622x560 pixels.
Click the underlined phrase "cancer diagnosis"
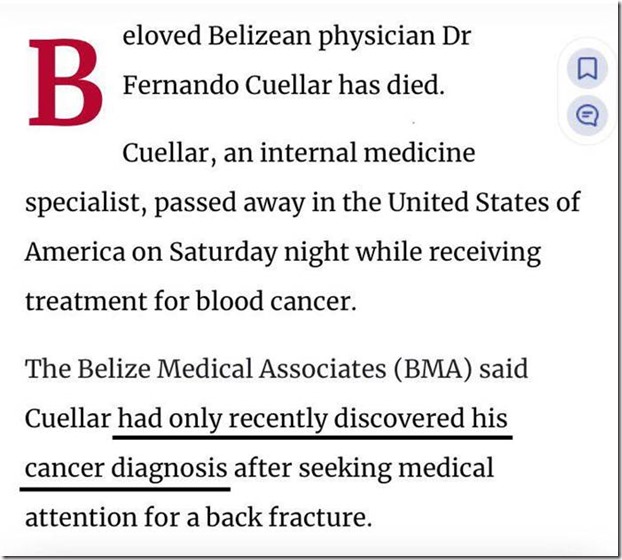(125, 468)
